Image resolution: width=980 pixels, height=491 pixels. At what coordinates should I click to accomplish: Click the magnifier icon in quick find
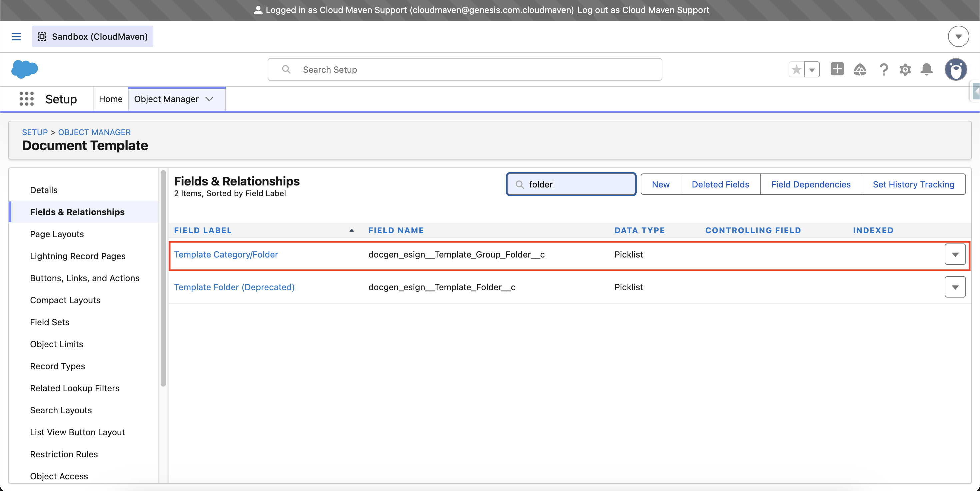point(519,184)
